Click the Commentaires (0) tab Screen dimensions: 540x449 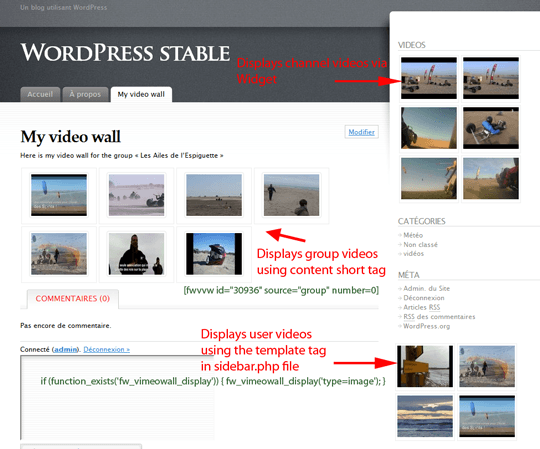[73, 299]
